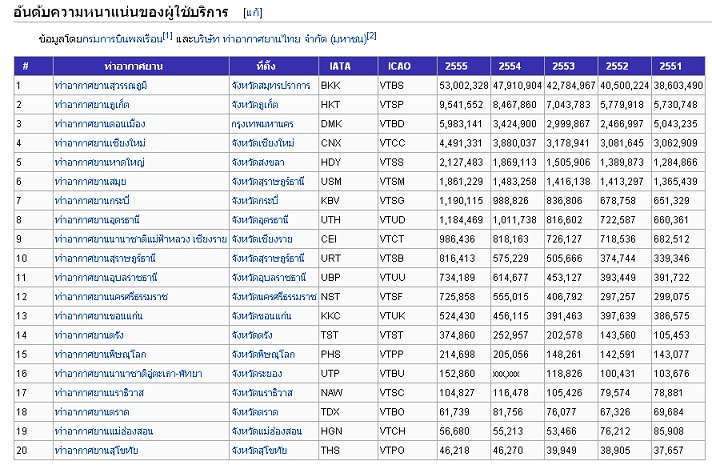Open the กรมการบินพลเรือน link
712x473 pixels.
pos(117,38)
